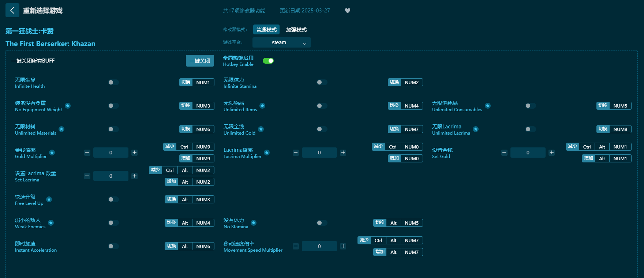Viewport: 644px width, 278px height.
Task: Increase Lacrima Multiplier with plus button
Action: tap(343, 153)
